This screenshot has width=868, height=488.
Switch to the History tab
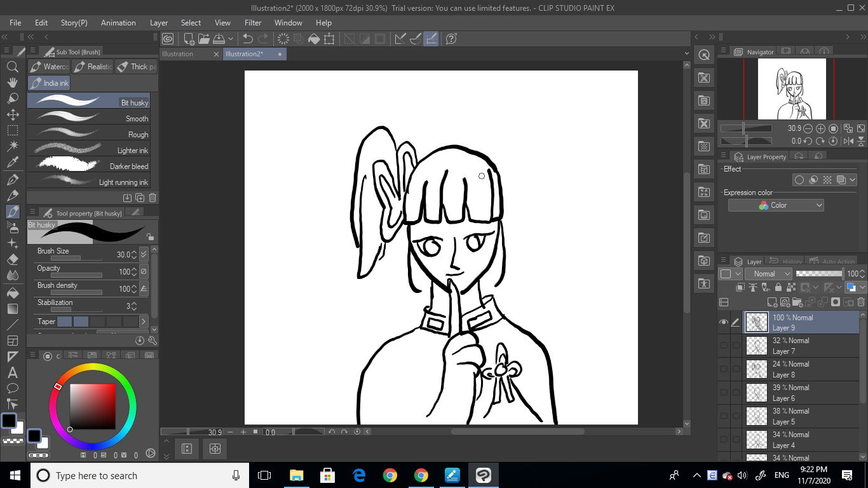786,261
